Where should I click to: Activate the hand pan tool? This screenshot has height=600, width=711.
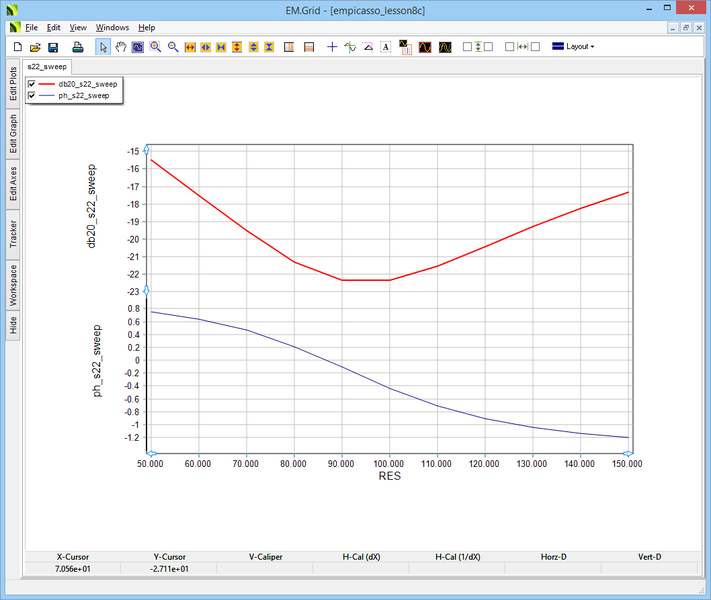121,47
